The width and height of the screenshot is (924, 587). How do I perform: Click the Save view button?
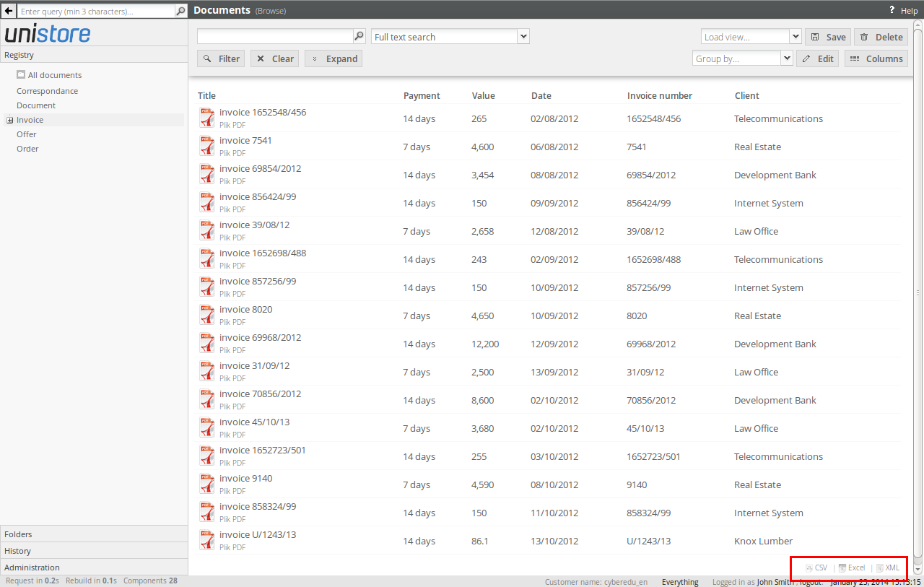(828, 37)
